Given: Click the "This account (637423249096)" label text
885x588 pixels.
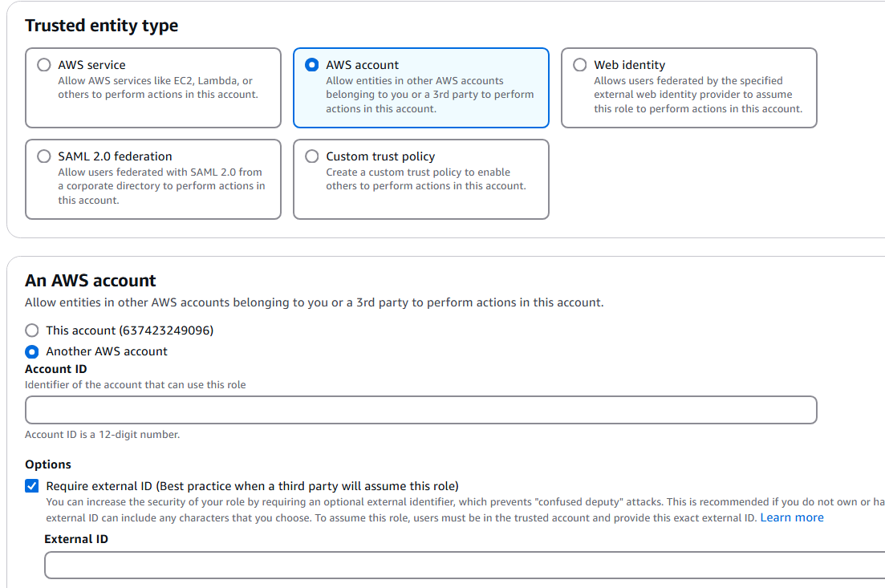Looking at the screenshot, I should pyautogui.click(x=129, y=330).
